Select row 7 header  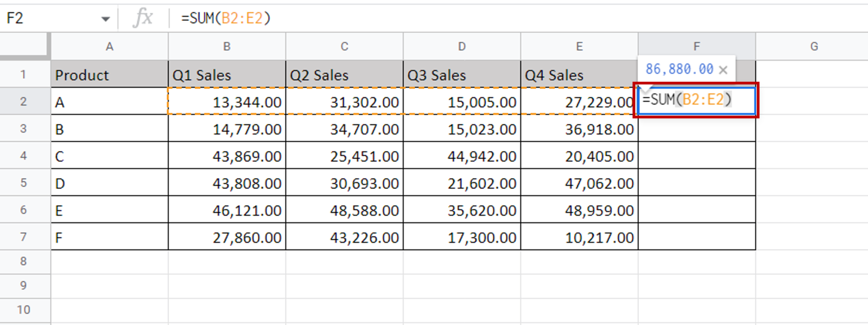coord(25,237)
